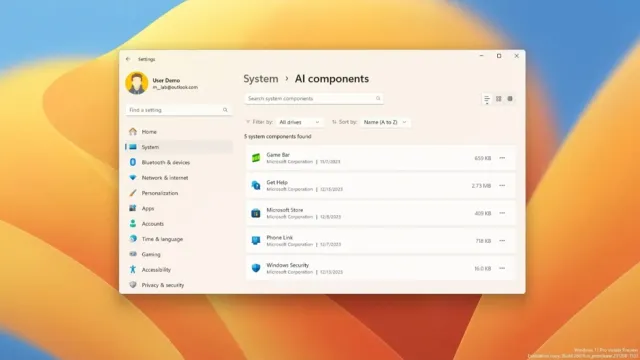
Task: Click the 718 KB size value
Action: coord(483,241)
